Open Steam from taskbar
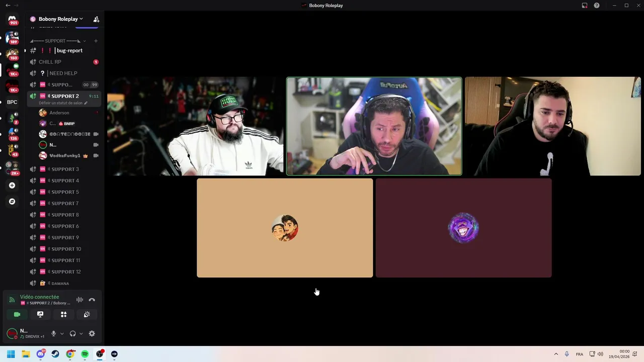Screen dimensions: 644x362 click(55, 354)
